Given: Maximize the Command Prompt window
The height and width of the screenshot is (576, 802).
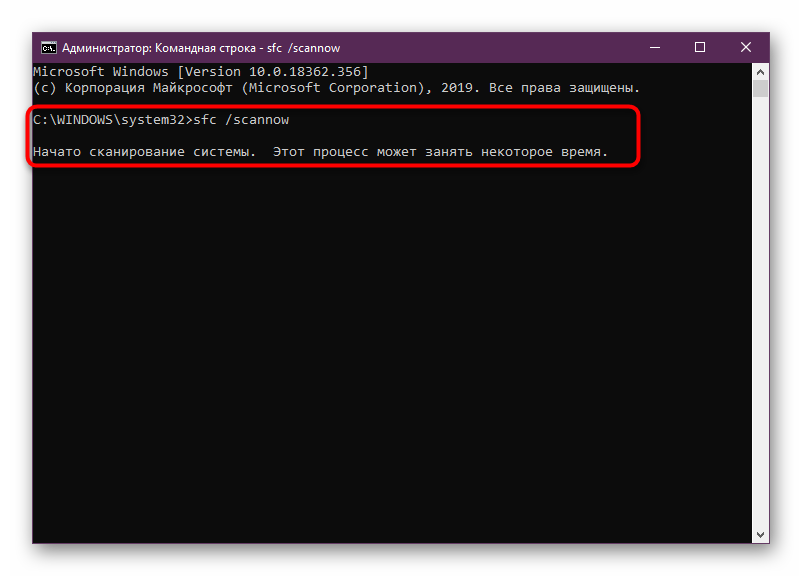Looking at the screenshot, I should click(x=700, y=47).
